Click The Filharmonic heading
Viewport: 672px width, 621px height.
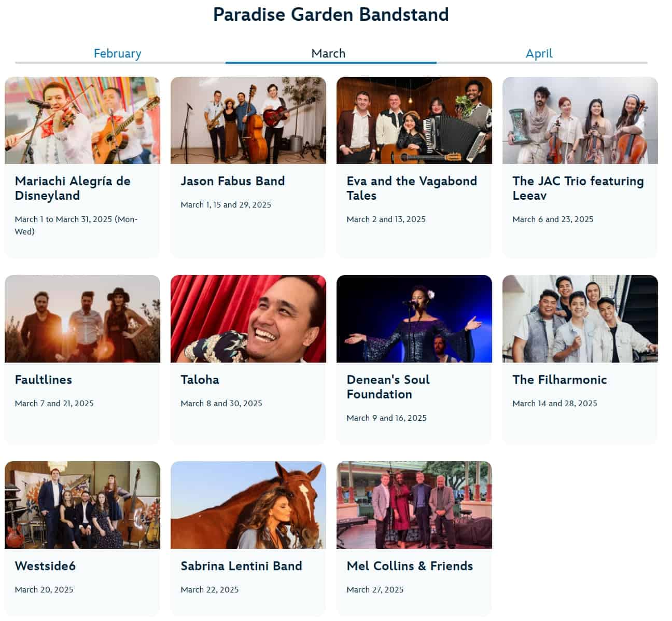(x=559, y=380)
